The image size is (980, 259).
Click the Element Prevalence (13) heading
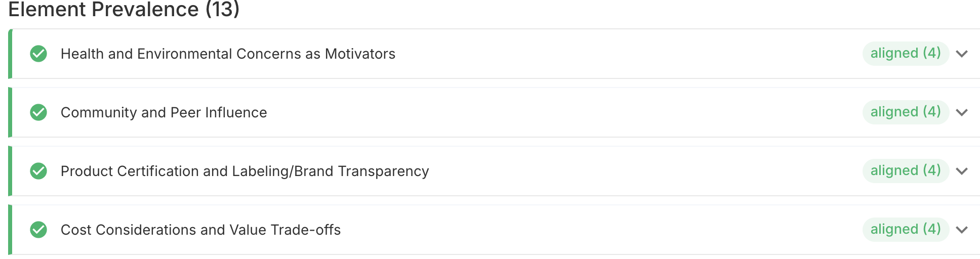[124, 9]
